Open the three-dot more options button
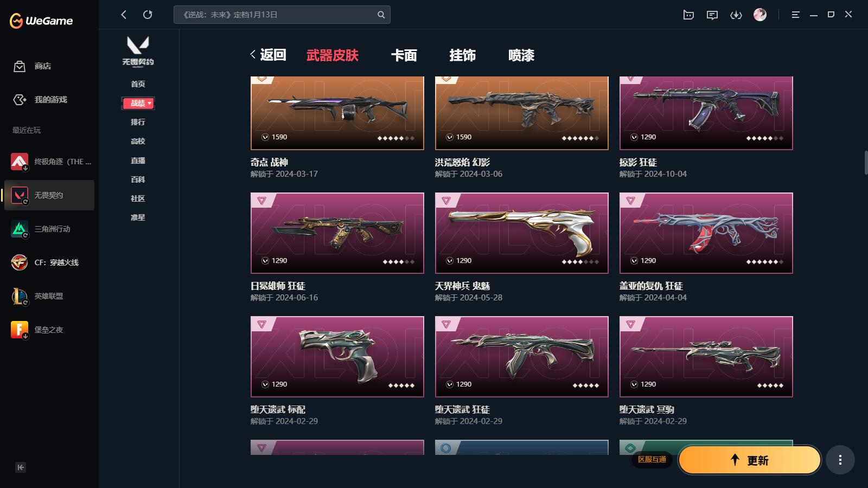This screenshot has height=488, width=868. (x=840, y=460)
